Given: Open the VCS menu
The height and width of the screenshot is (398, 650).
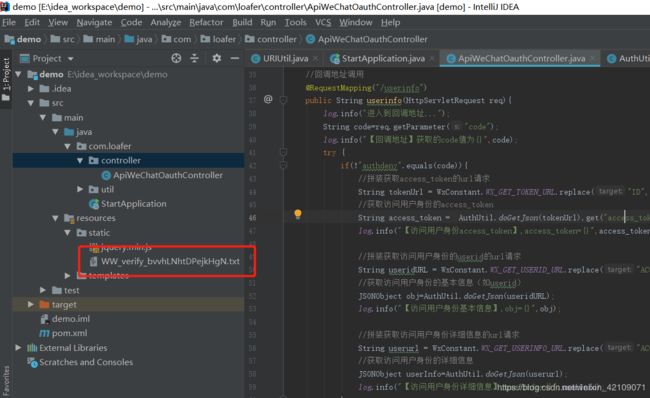Looking at the screenshot, I should pyautogui.click(x=323, y=22).
